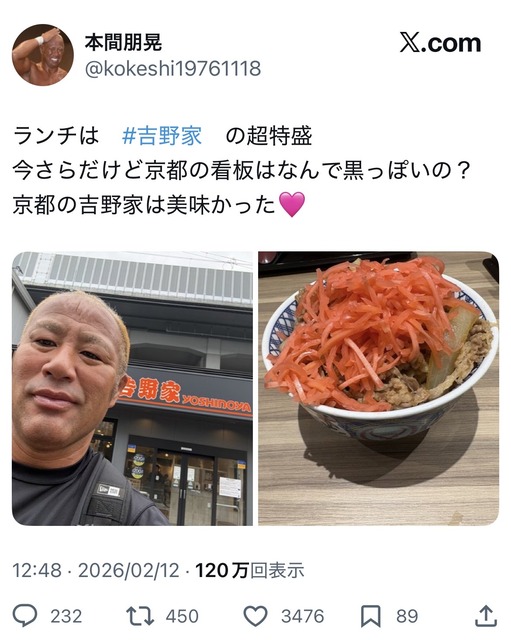View the beef bowl photo

(x=378, y=388)
